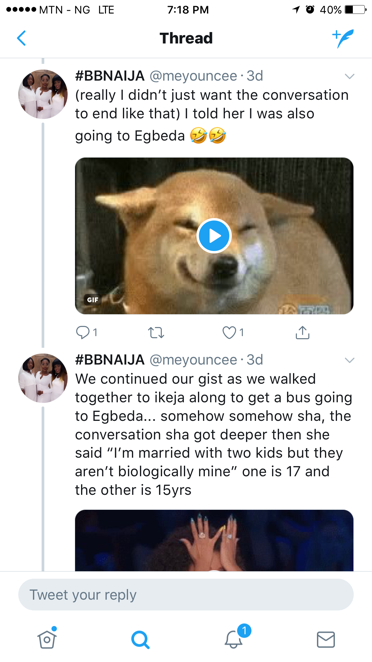Expand options chevron on first tweet

pyautogui.click(x=349, y=76)
